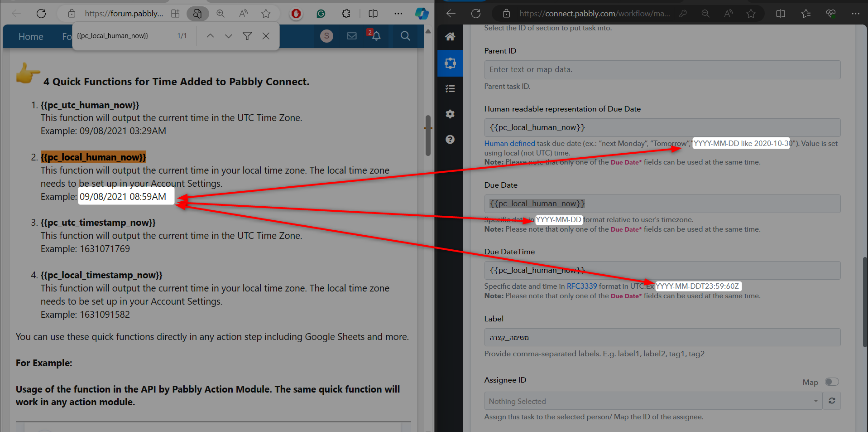The width and height of the screenshot is (868, 432).
Task: Click Human-readable Due Date input field
Action: tap(662, 128)
